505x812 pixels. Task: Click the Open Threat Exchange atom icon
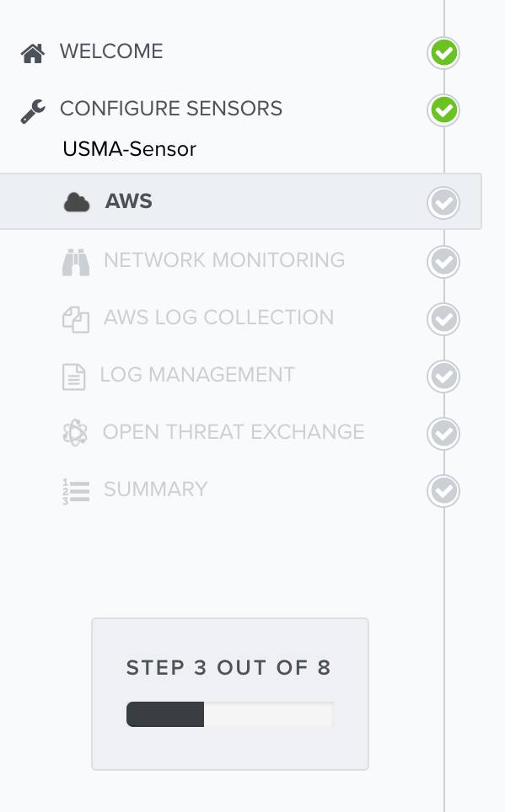click(75, 433)
